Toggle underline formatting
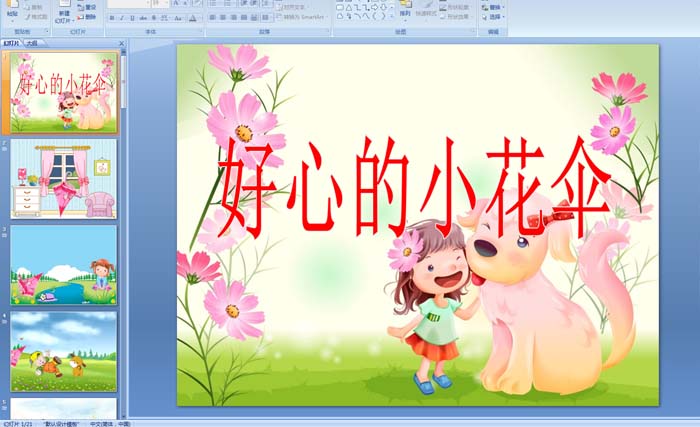 (x=132, y=18)
